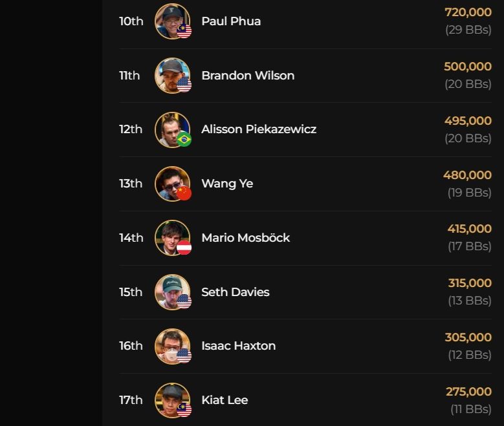Image resolution: width=504 pixels, height=426 pixels.
Task: Open the Brandon Wilson name link
Action: point(248,76)
